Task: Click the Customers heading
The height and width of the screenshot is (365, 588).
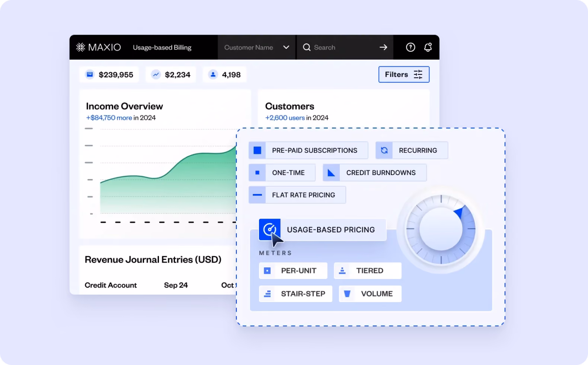Action: (x=290, y=106)
